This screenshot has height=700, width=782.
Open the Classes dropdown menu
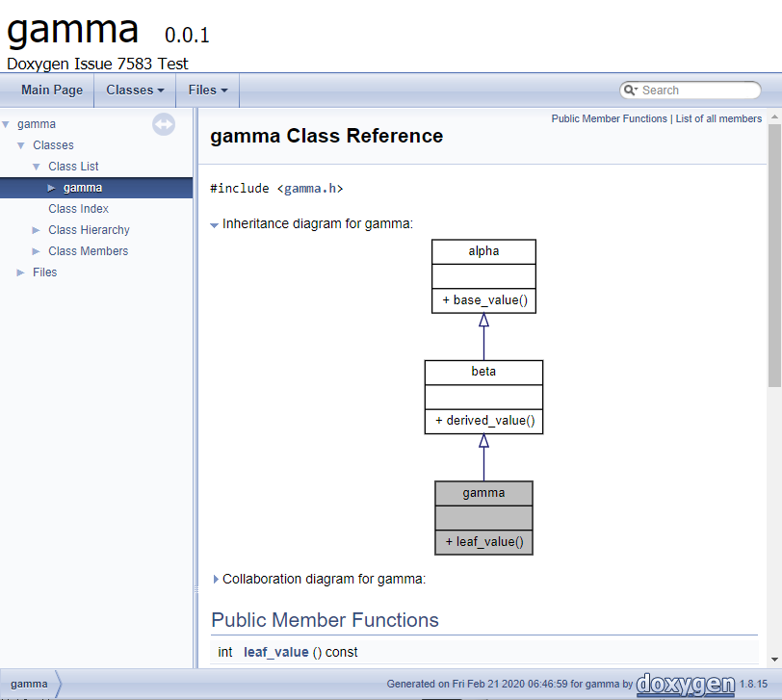(135, 91)
